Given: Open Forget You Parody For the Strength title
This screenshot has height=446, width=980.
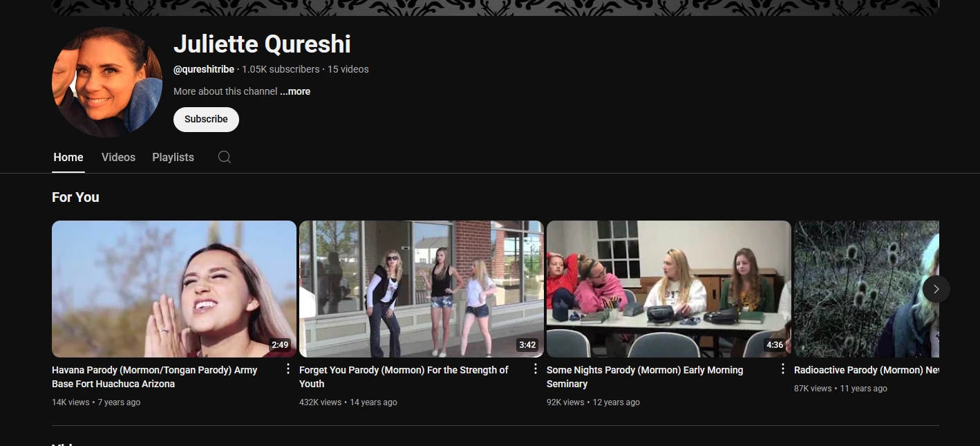Looking at the screenshot, I should pos(404,377).
